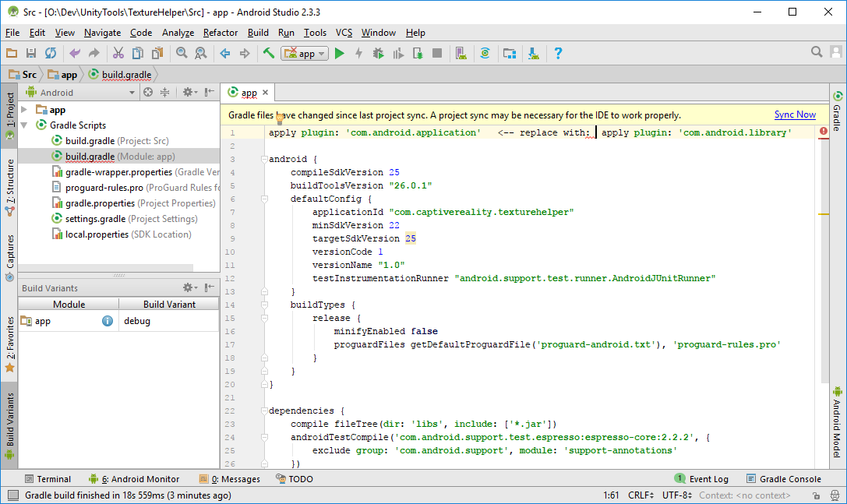Open the VCS menu
Screen dimensions: 847x504
(344, 33)
